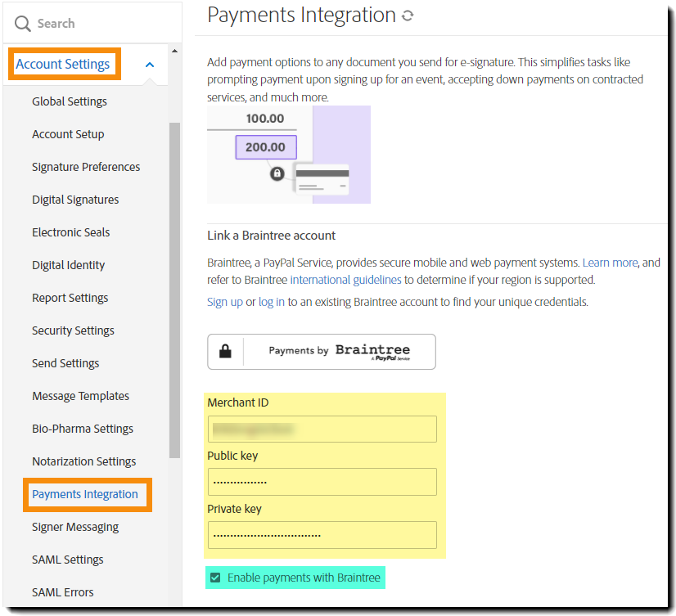Click the lock icon on Braintree badge
The height and width of the screenshot is (616, 676).
[x=225, y=352]
